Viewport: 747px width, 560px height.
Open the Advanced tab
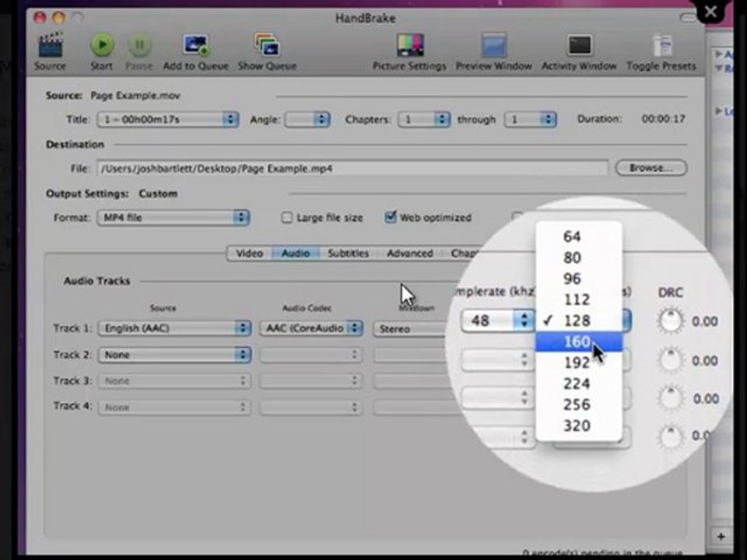(410, 254)
